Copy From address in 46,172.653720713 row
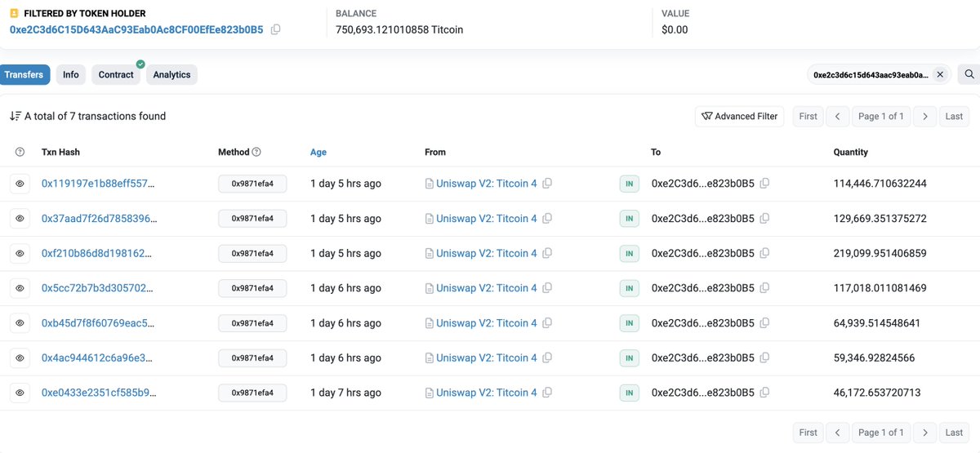Screen dimensions: 980x453 pyautogui.click(x=547, y=393)
